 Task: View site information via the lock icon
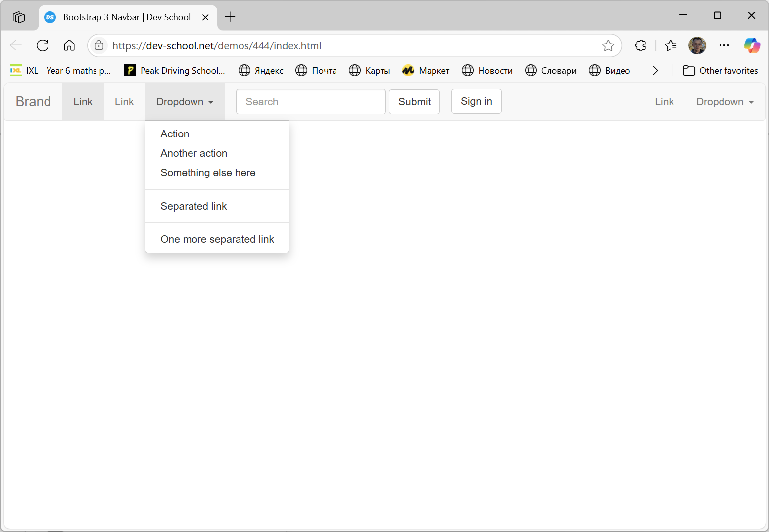point(99,45)
